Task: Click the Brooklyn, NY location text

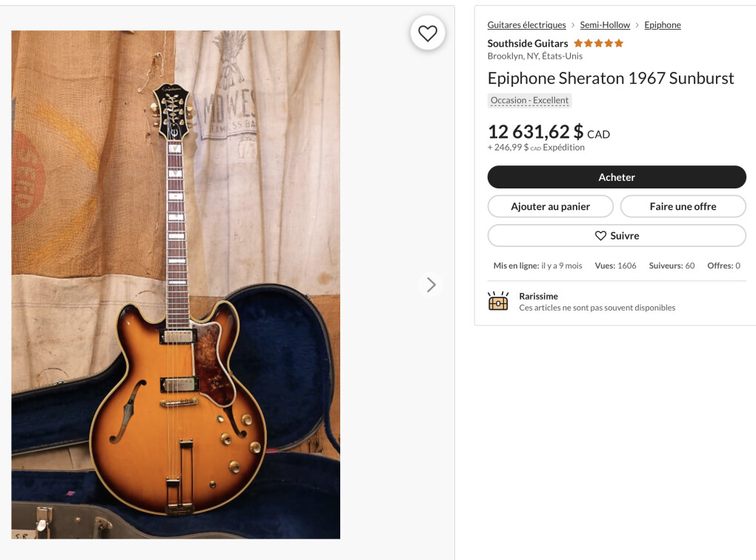Action: coord(534,56)
